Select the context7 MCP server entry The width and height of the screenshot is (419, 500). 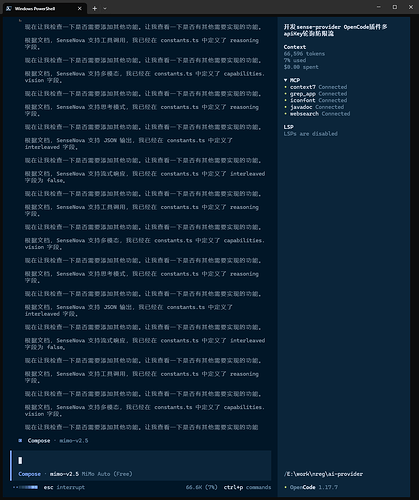315,87
